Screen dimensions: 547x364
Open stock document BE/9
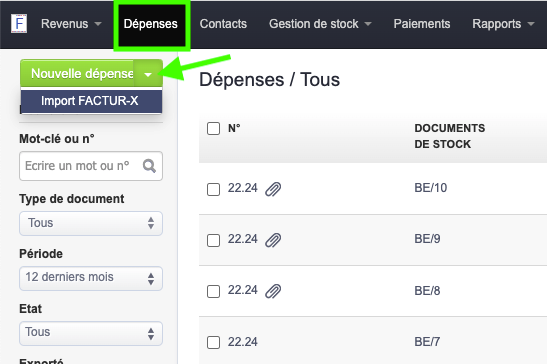[x=427, y=239]
